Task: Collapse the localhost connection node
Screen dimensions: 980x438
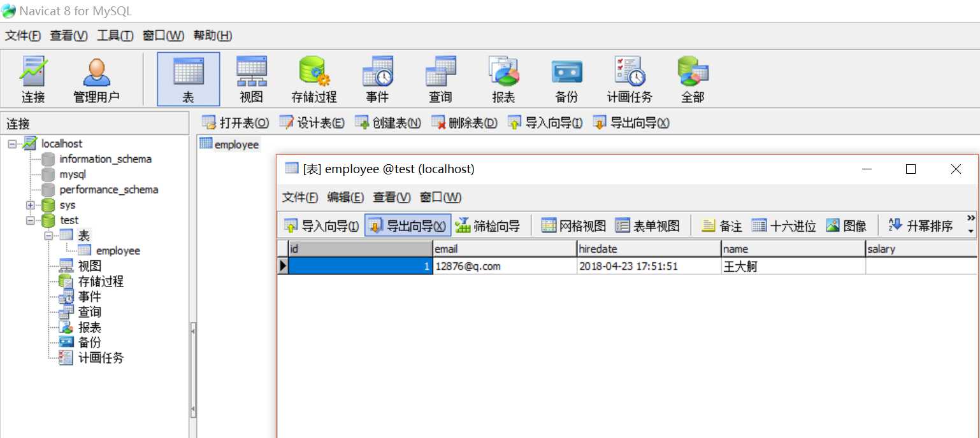Action: [12, 144]
